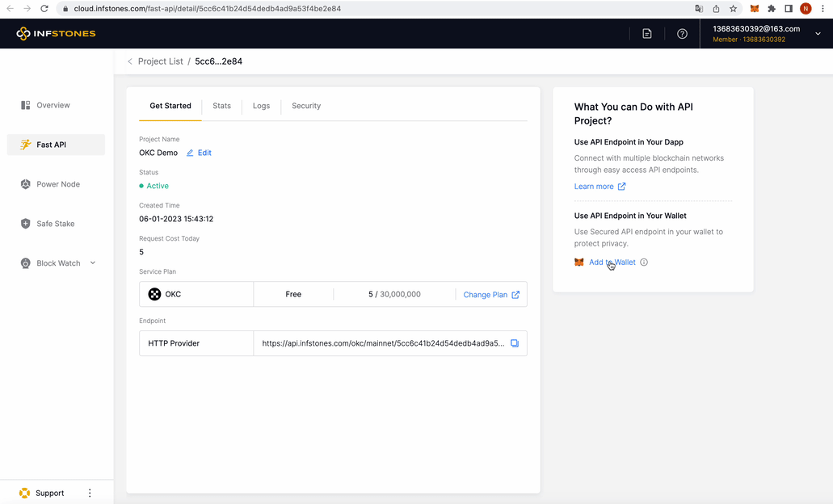Expand the account menu chevron
The height and width of the screenshot is (504, 833).
pyautogui.click(x=818, y=33)
